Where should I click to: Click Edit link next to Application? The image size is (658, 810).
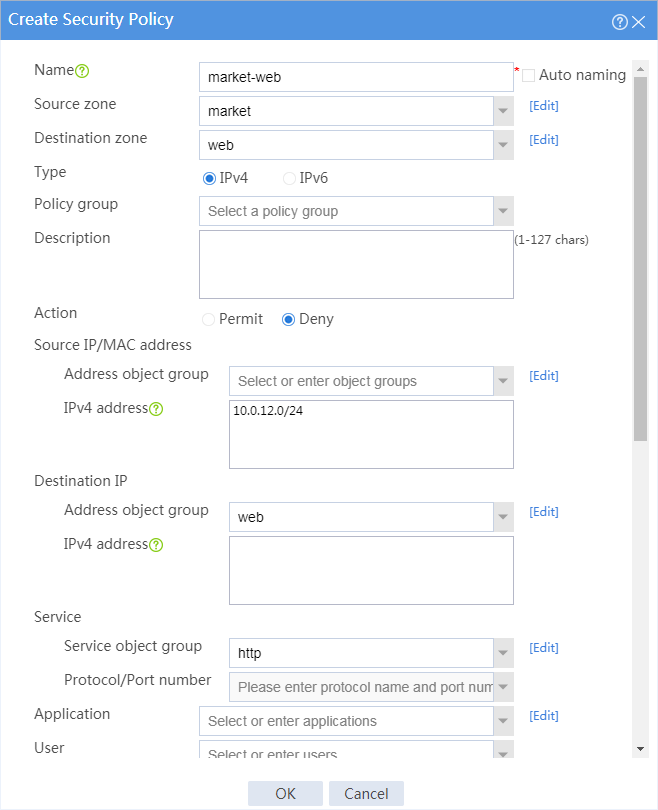coord(544,716)
